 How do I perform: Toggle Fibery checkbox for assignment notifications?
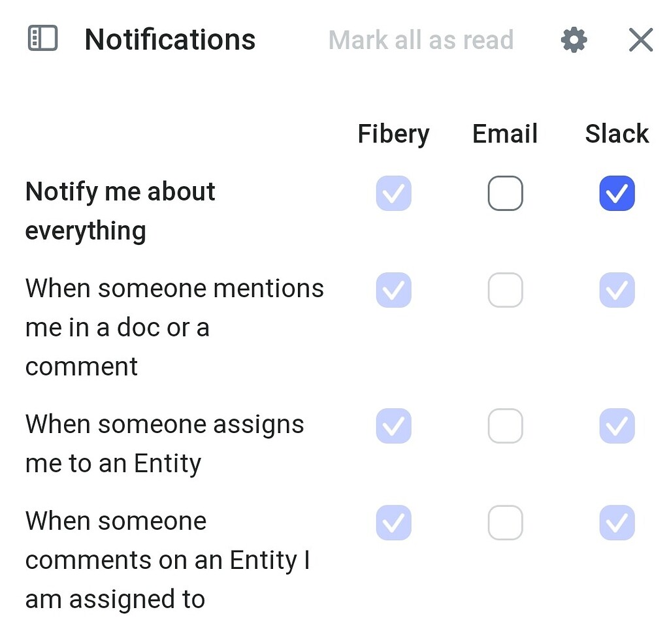[x=393, y=426]
